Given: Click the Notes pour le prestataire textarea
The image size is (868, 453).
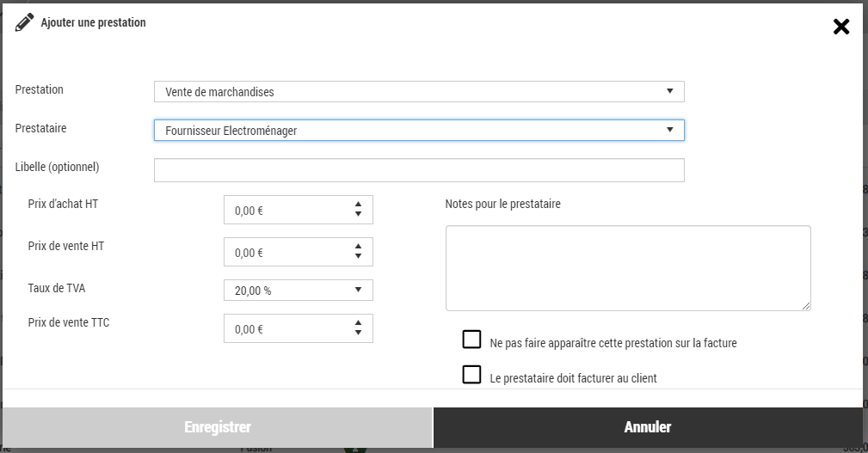Looking at the screenshot, I should (x=627, y=267).
